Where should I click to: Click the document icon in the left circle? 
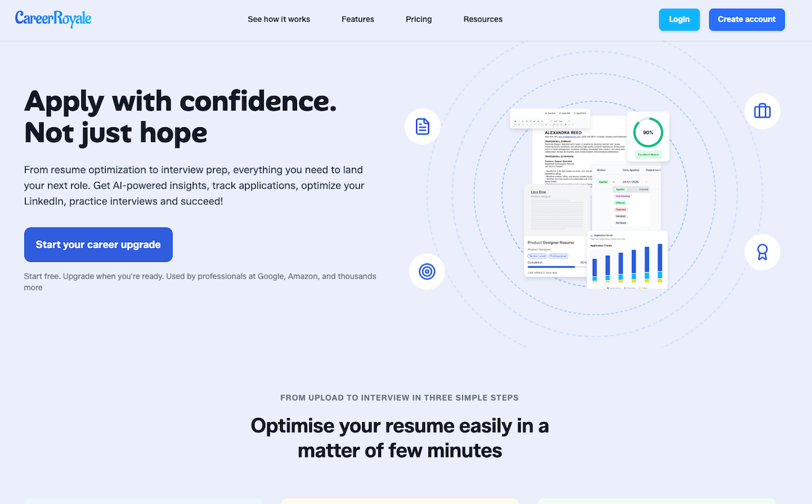pos(422,127)
